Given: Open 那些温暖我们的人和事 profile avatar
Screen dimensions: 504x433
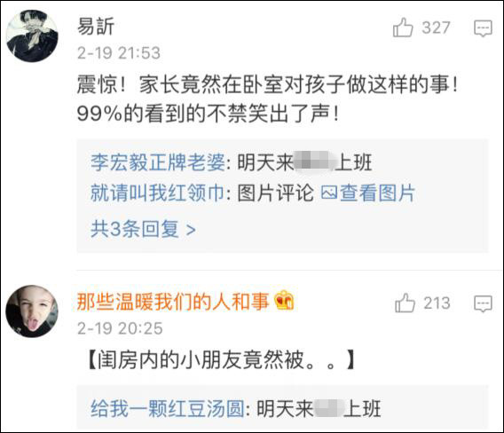Looking at the screenshot, I should [32, 311].
